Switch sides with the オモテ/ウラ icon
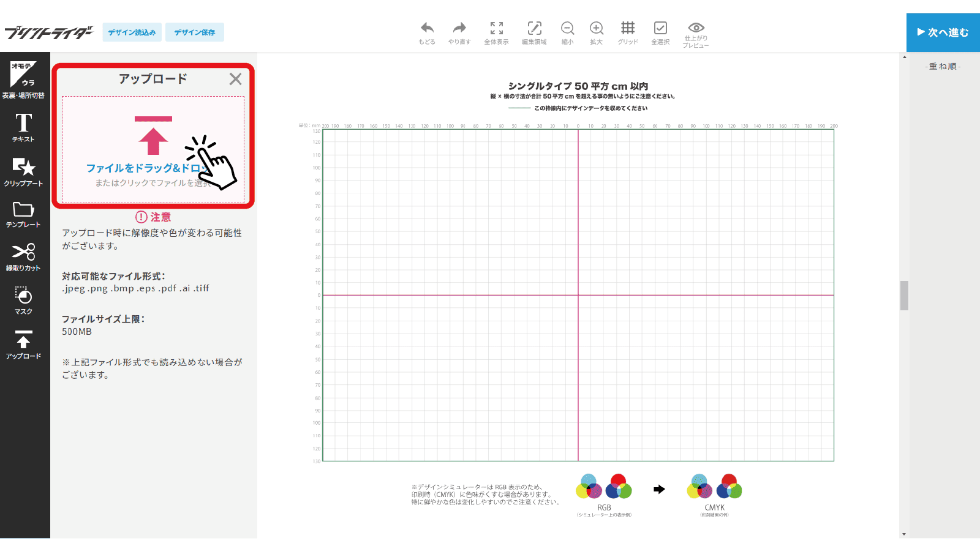 (23, 80)
